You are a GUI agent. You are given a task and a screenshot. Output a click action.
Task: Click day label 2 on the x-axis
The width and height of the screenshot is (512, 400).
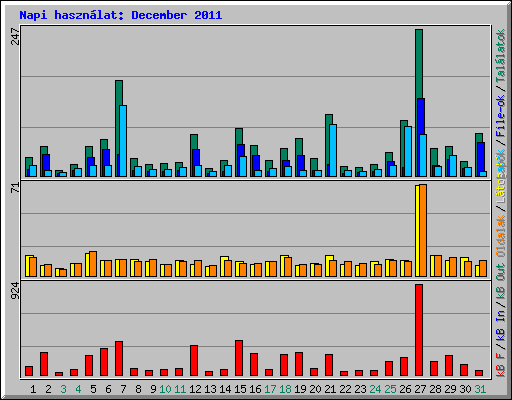[48, 389]
